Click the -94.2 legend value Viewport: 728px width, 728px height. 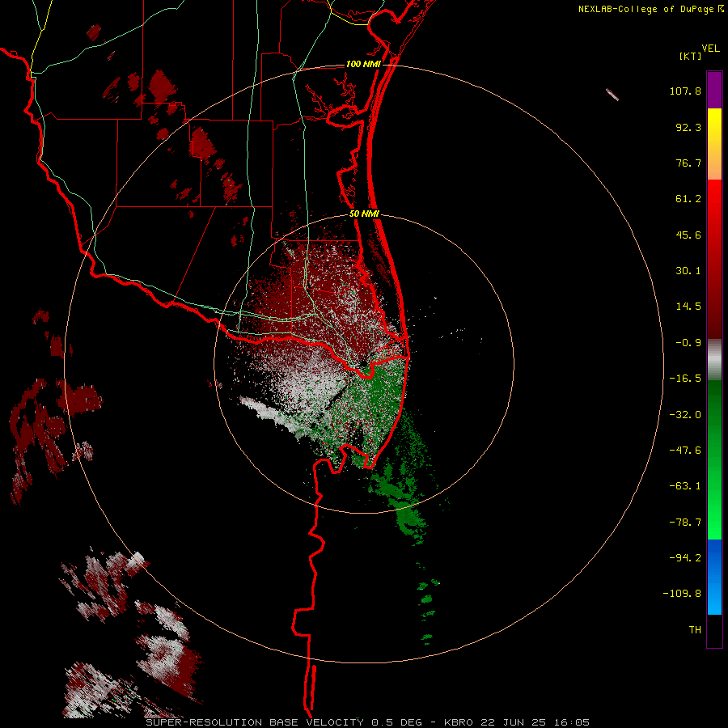click(x=685, y=558)
